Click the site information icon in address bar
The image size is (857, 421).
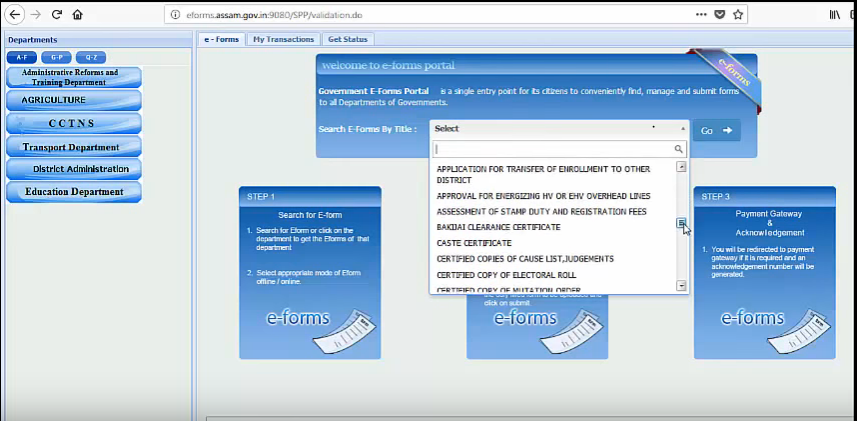(174, 15)
